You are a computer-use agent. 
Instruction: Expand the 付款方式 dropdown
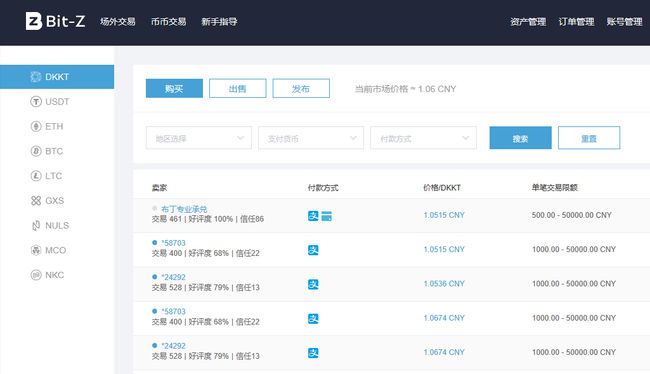tap(423, 138)
